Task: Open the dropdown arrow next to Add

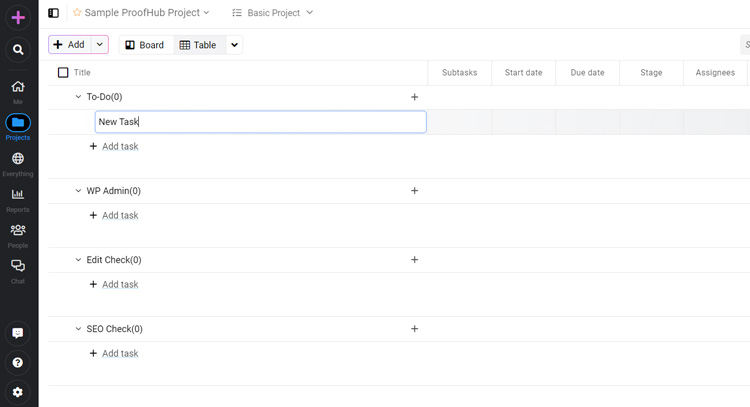Action: (x=100, y=45)
